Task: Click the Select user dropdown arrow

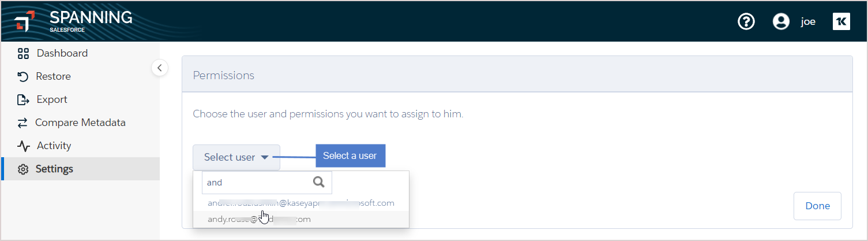Action: 264,157
